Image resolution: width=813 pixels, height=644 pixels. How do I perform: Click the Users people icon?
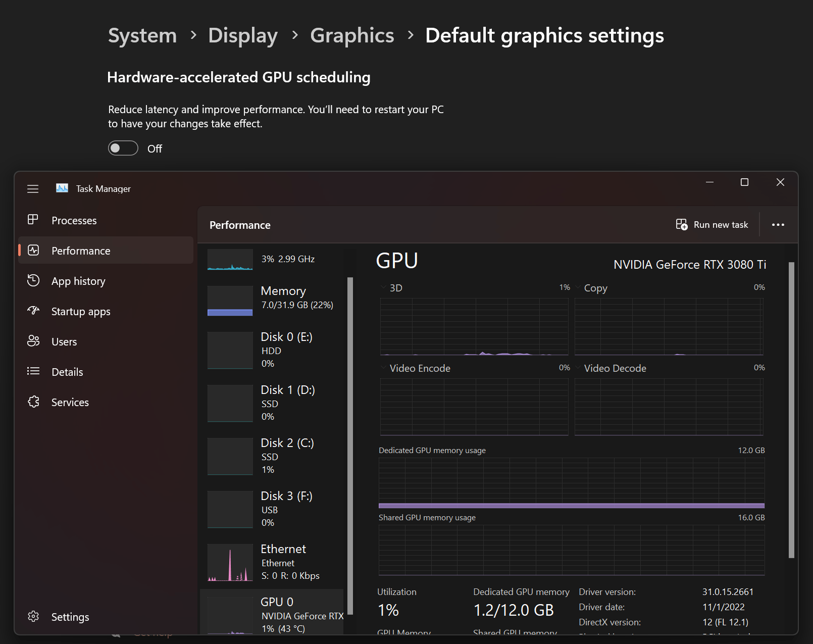(33, 341)
